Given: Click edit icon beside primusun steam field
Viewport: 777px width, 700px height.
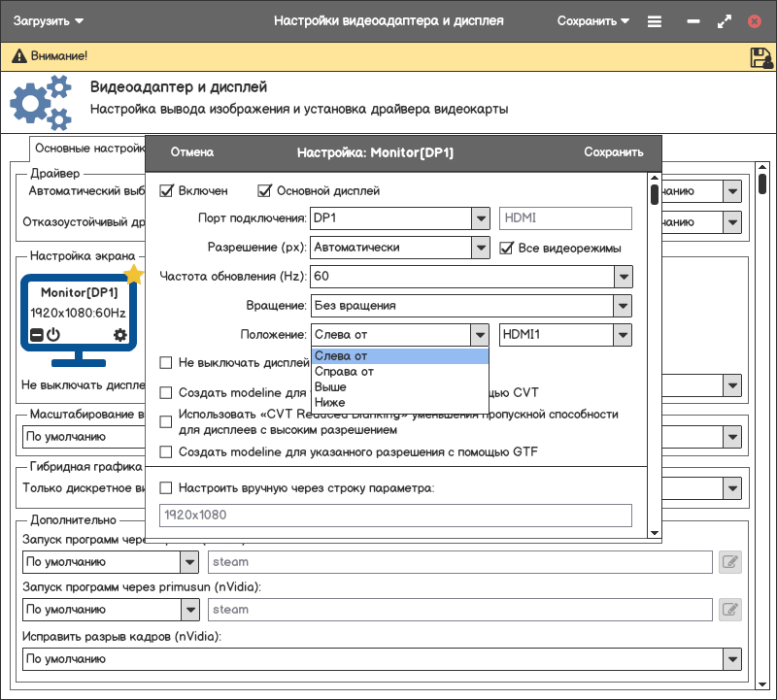Looking at the screenshot, I should pos(729,610).
